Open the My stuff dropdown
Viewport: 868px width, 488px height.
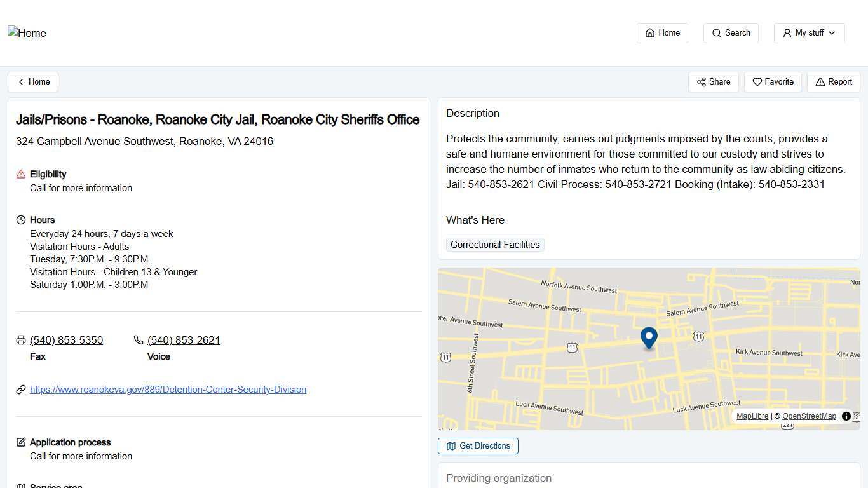tap(809, 33)
